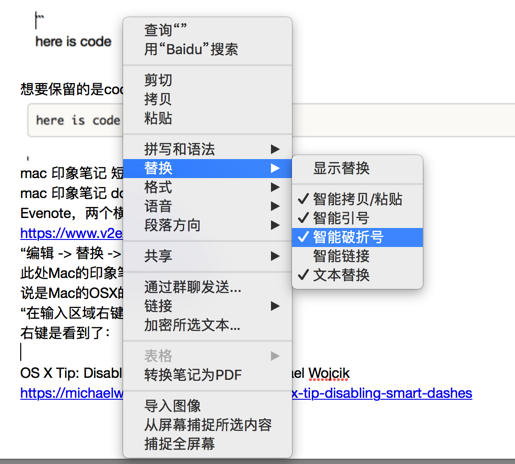515x464 pixels.
Task: Enable the 智能链接 option
Action: [357, 256]
